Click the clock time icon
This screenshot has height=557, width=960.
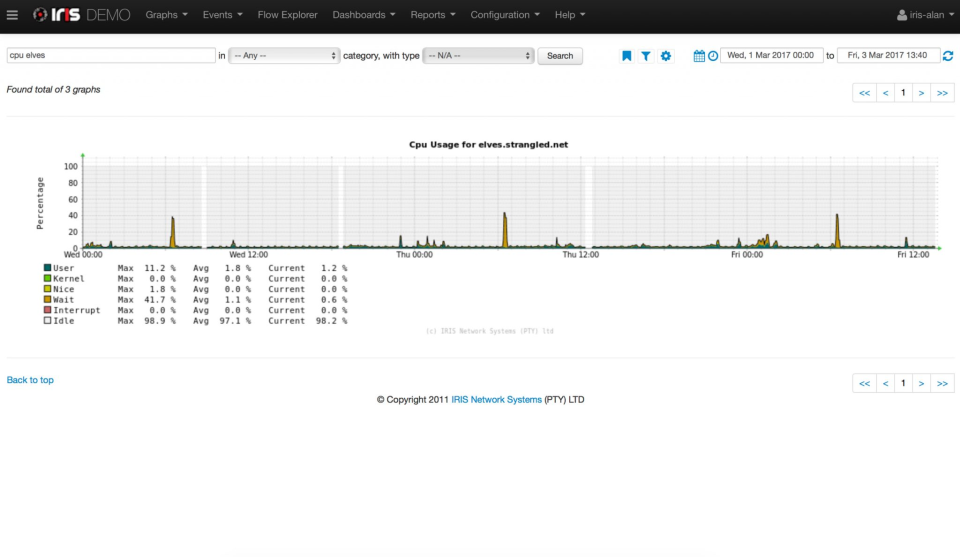coord(713,56)
